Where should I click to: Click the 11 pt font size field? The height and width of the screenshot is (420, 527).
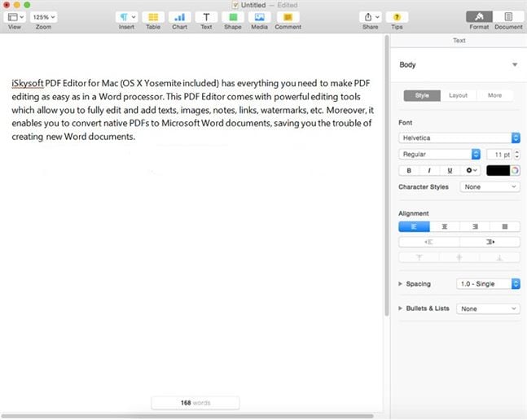pos(499,155)
